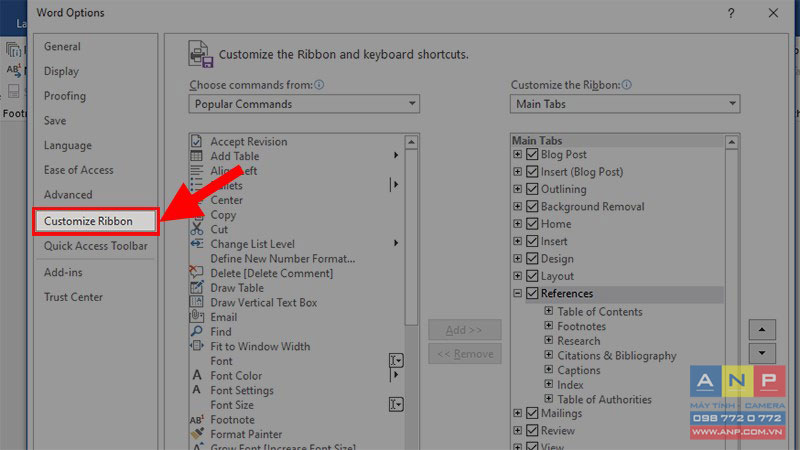Screen dimensions: 800x450
Task: Uncheck the Home tab checkbox
Action: pos(532,223)
